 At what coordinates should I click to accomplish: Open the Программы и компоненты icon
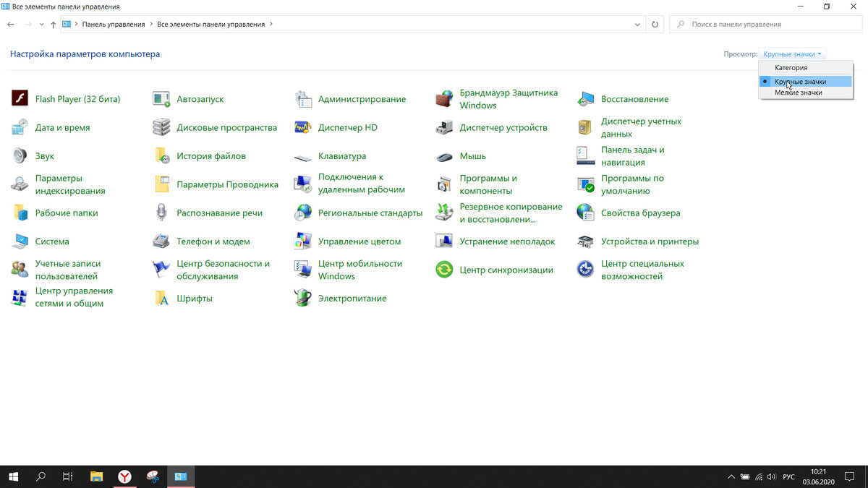pyautogui.click(x=444, y=184)
